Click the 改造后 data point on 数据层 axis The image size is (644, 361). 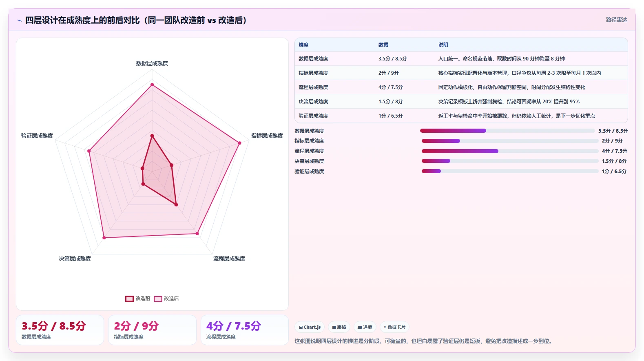[152, 85]
